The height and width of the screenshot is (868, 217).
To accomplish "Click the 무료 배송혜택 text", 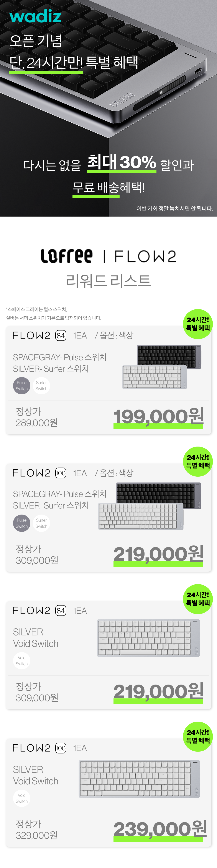I will pyautogui.click(x=108, y=187).
